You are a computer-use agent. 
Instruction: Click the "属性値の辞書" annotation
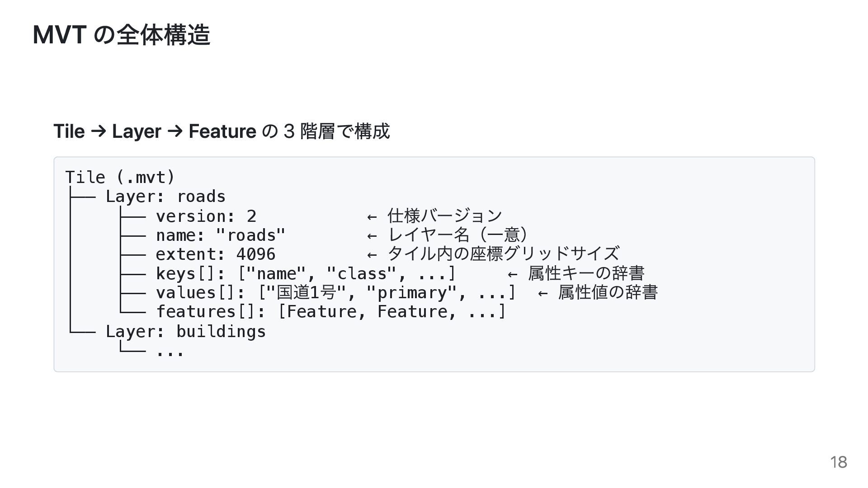tap(608, 292)
